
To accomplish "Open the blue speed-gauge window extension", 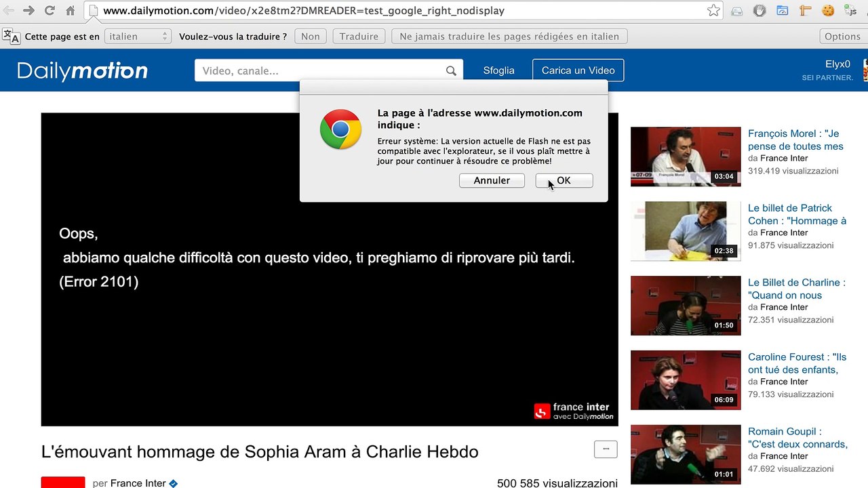I will pyautogui.click(x=783, y=11).
